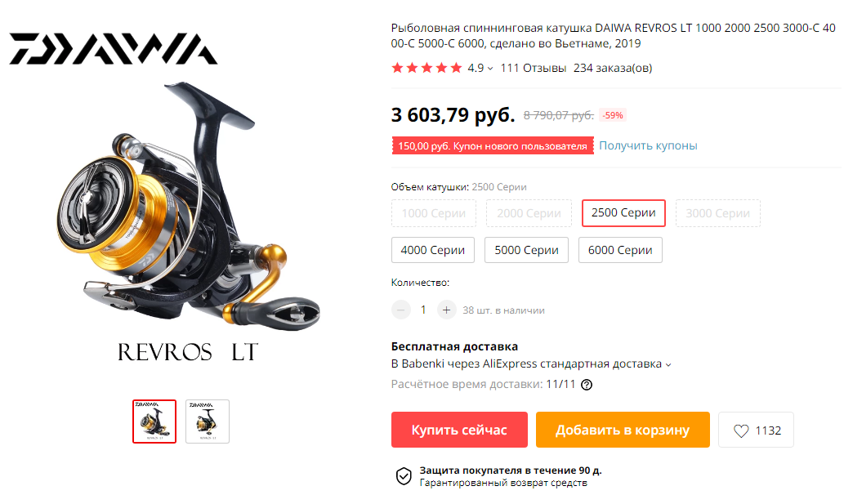Open the delivery method dropdown for Babenki
844x504 pixels.
tap(668, 364)
